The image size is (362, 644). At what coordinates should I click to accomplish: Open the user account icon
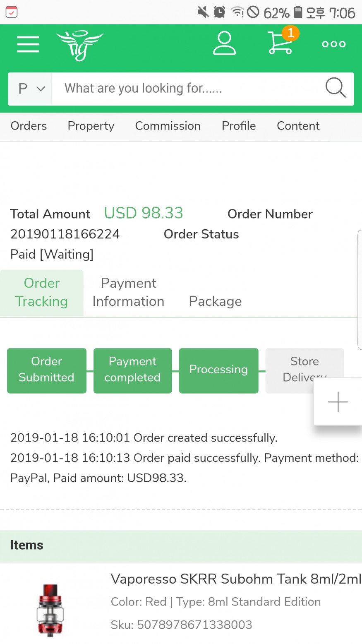pos(224,44)
